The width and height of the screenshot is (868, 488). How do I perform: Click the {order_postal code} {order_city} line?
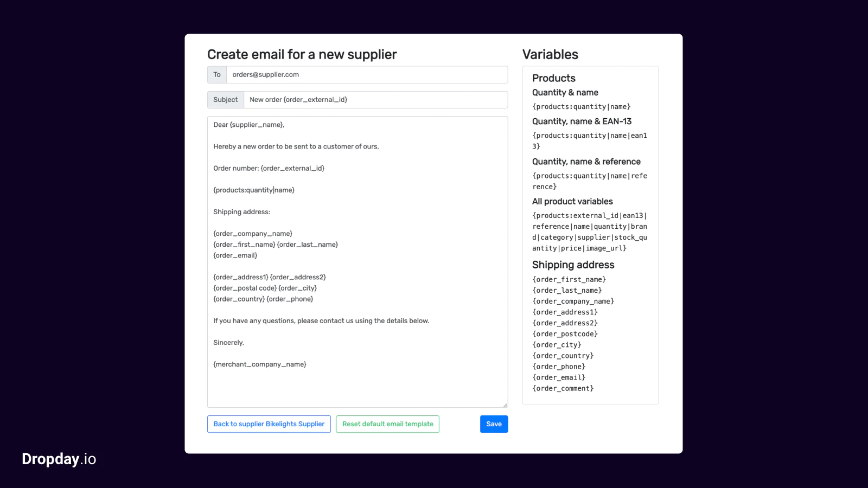[265, 288]
